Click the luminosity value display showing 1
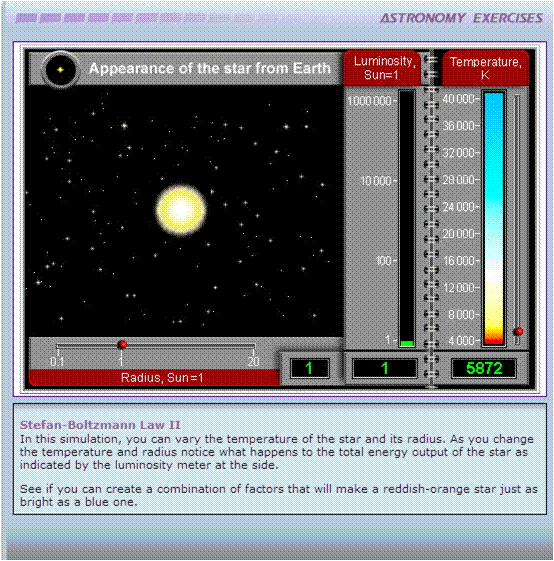 385,368
